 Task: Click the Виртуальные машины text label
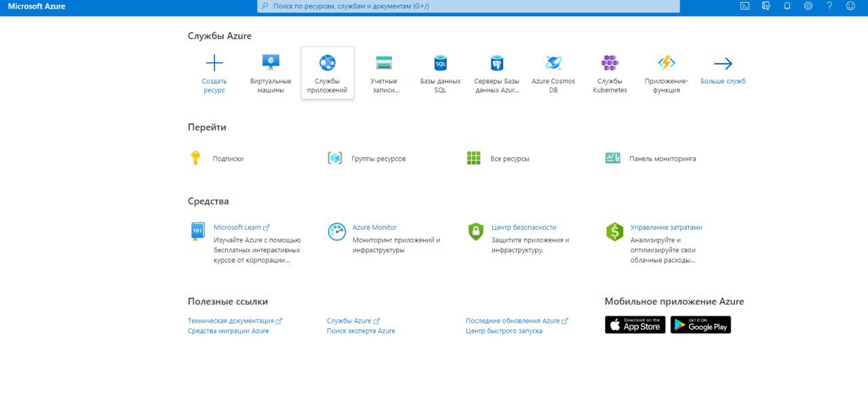coord(271,85)
